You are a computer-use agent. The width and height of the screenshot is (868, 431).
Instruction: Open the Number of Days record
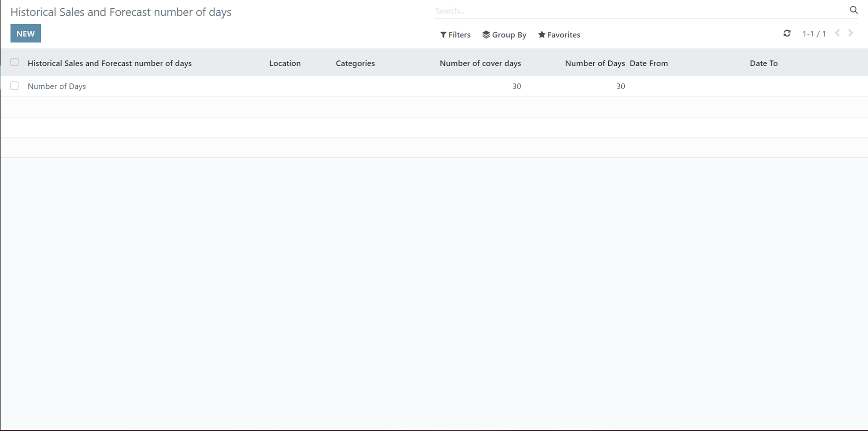[57, 86]
